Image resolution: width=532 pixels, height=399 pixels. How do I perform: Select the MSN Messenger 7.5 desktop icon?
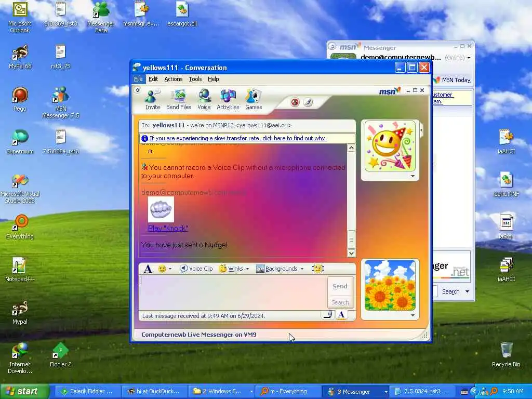click(61, 102)
